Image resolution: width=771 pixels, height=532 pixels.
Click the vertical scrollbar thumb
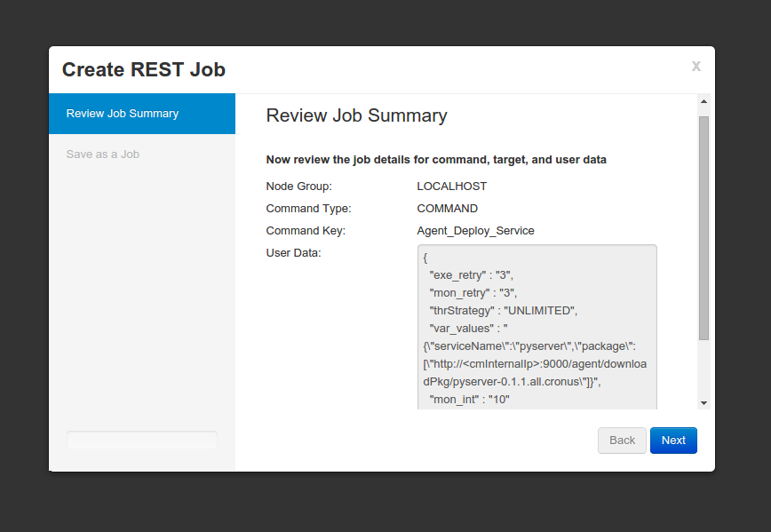[x=703, y=228]
